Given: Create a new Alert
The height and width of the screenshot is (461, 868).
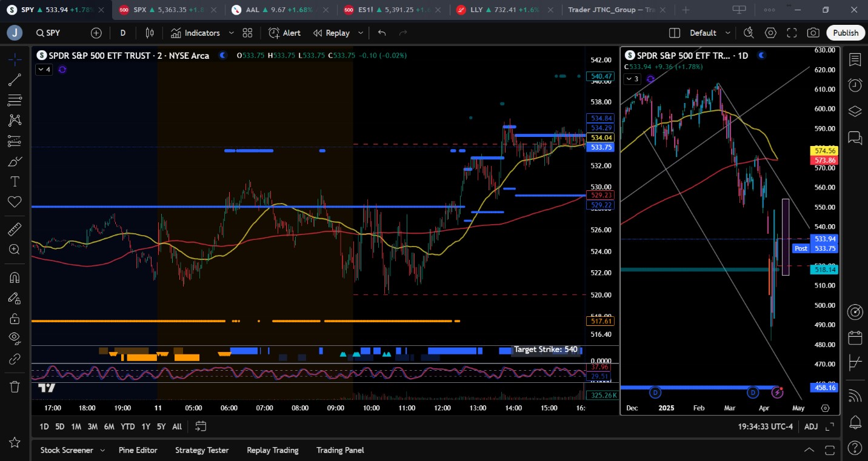Looking at the screenshot, I should tap(284, 33).
